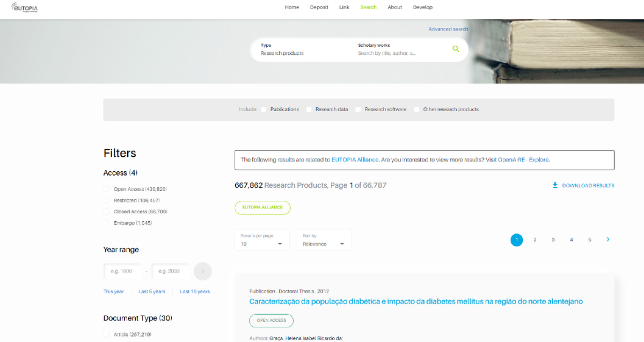Open the Deposit menu item
The image size is (644, 342).
pos(319,8)
